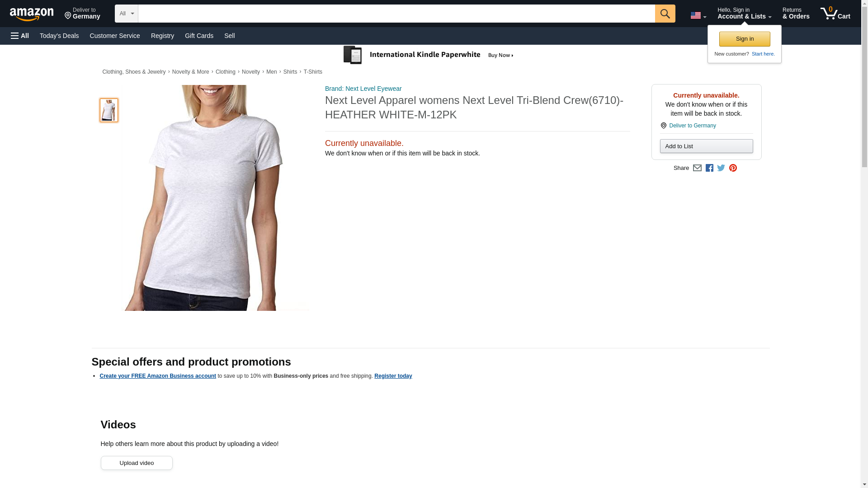The width and height of the screenshot is (868, 488).
Task: Go to Gift Cards
Action: coord(199,36)
